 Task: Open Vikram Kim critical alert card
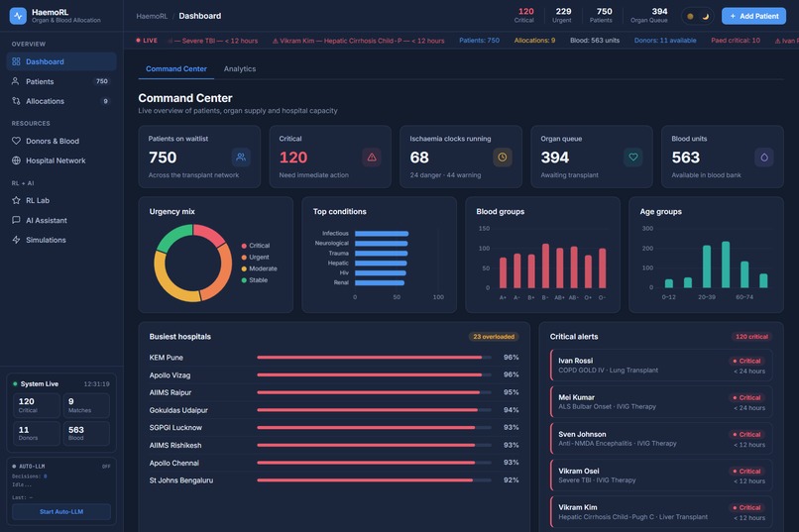pos(661,511)
